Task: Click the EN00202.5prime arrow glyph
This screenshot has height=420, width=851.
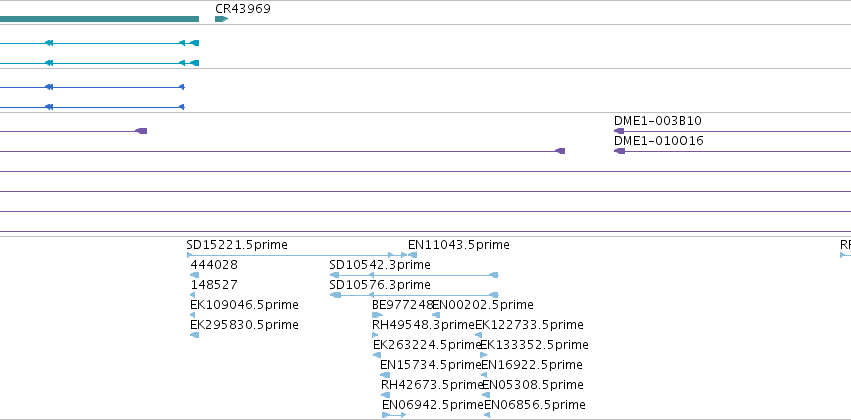Action: 436,315
